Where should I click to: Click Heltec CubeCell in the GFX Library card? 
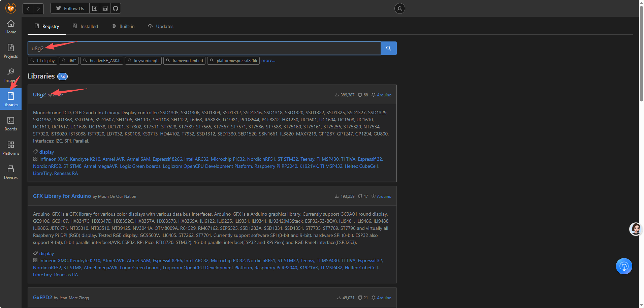[x=361, y=268]
